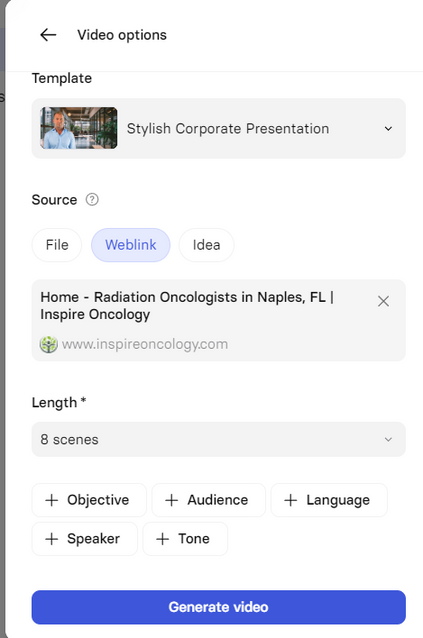
Task: Open the 8 scenes Length dropdown
Action: click(x=219, y=439)
